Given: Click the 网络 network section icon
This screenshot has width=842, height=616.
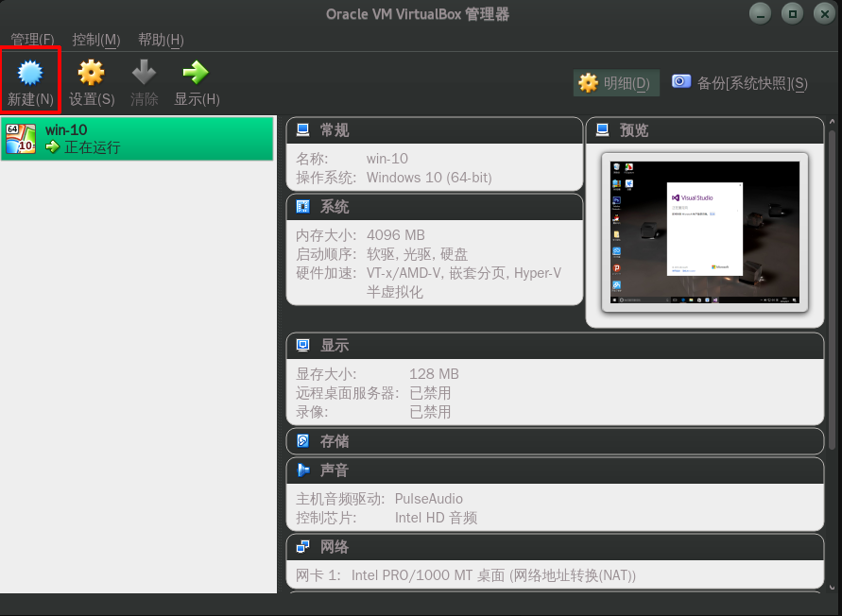Looking at the screenshot, I should pos(302,547).
